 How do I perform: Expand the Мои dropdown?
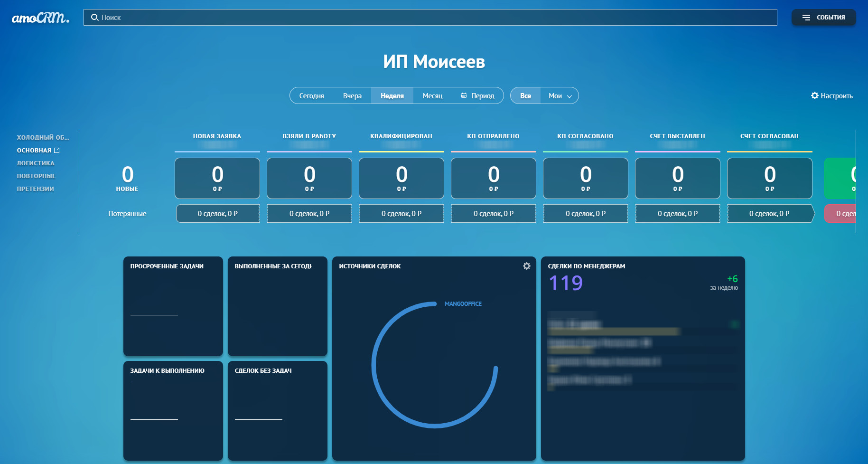pyautogui.click(x=560, y=95)
